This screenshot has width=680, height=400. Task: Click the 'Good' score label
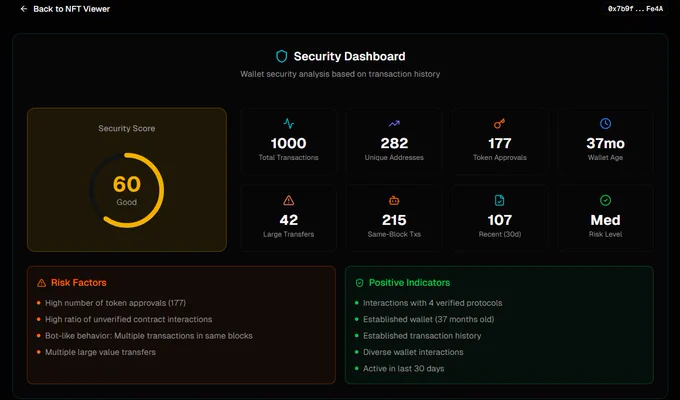(x=127, y=202)
